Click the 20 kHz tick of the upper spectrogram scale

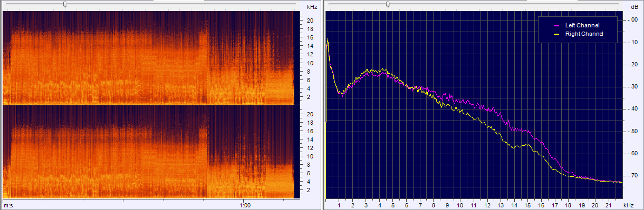pyautogui.click(x=311, y=20)
